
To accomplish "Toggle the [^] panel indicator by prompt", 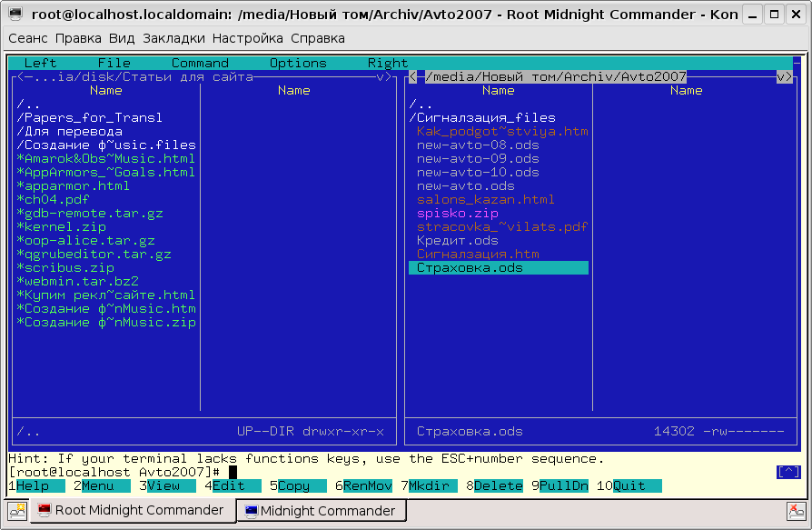I will [x=788, y=472].
